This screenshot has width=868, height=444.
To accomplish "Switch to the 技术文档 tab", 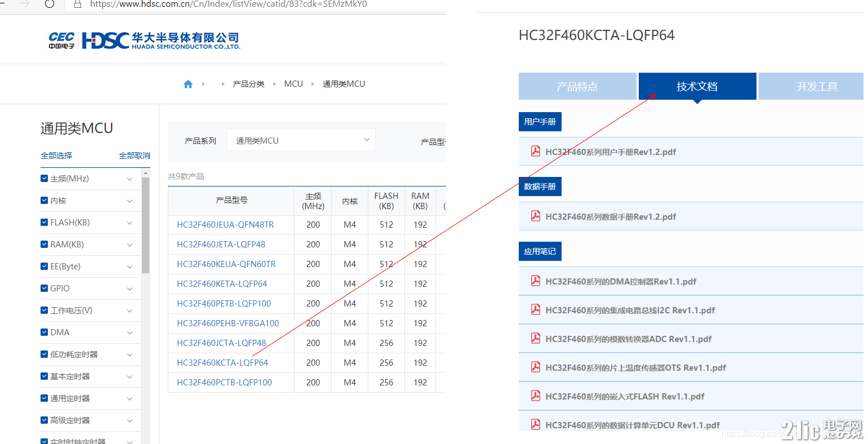I will tap(697, 86).
